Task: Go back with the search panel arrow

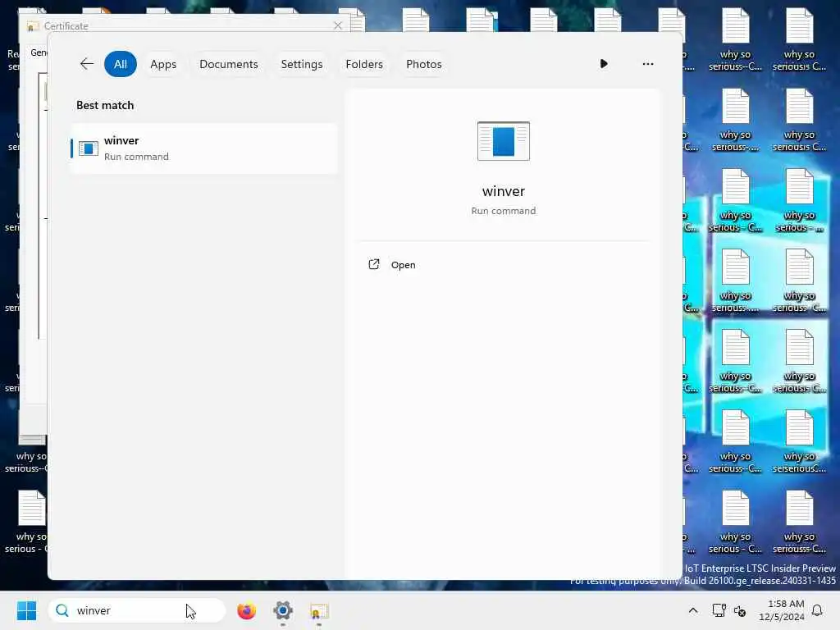Action: 87,64
